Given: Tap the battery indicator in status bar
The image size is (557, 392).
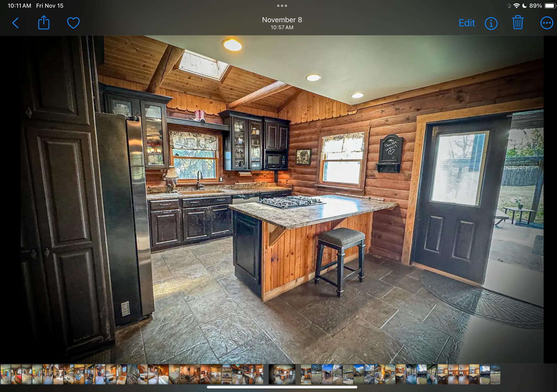Looking at the screenshot, I should pyautogui.click(x=550, y=6).
